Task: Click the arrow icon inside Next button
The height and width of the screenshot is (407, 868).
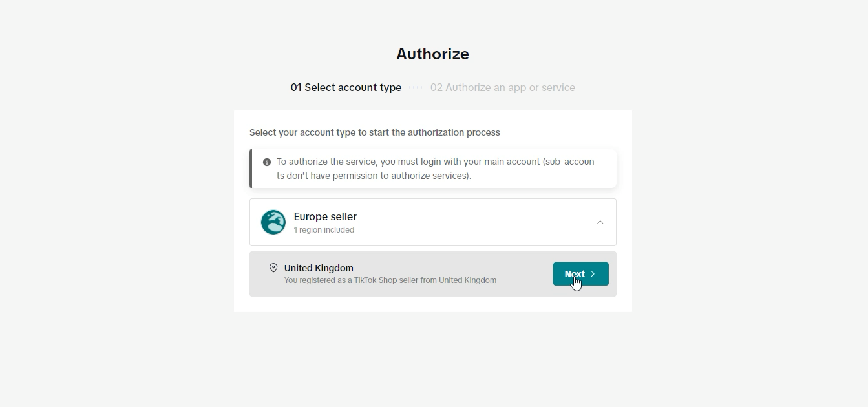Action: (593, 274)
